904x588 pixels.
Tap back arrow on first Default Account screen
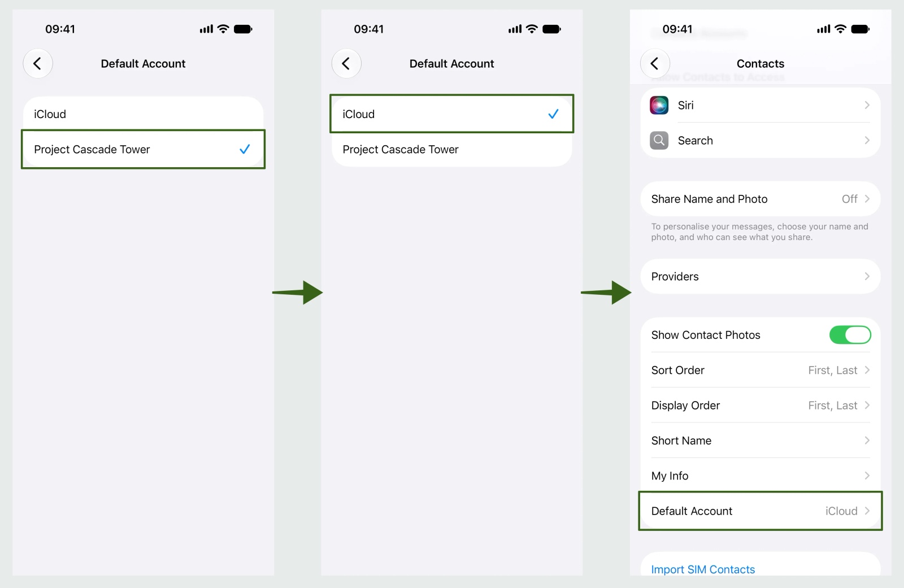tap(38, 63)
